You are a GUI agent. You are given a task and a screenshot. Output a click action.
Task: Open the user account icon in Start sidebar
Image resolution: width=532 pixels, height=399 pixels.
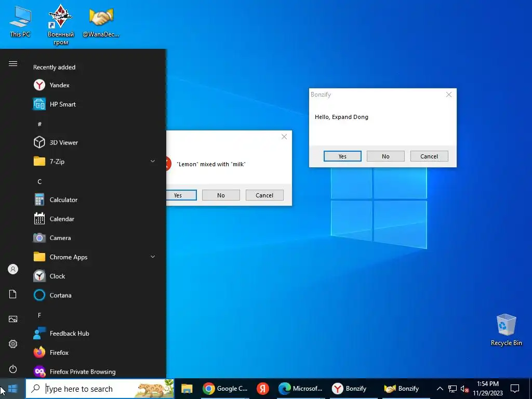click(13, 270)
